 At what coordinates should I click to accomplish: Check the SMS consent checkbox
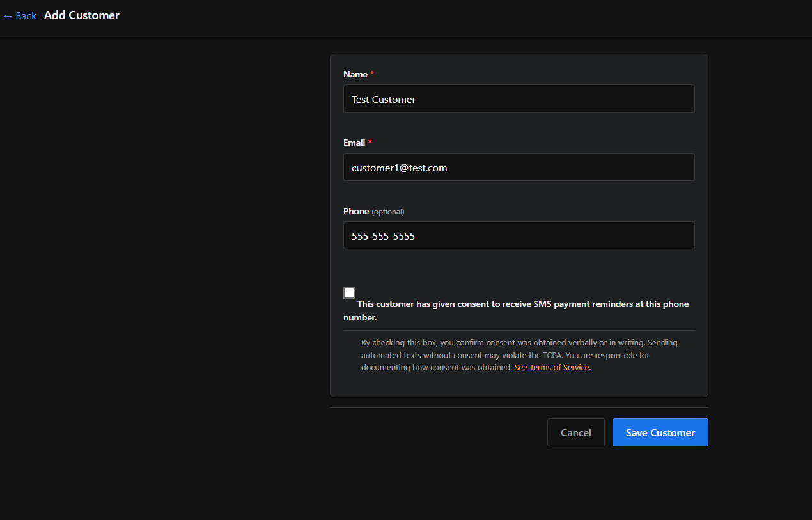point(349,293)
